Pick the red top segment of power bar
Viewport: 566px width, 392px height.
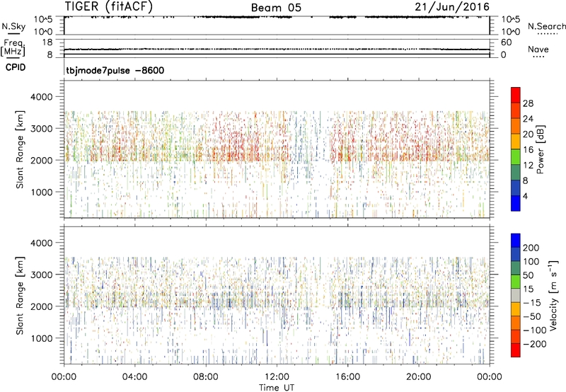click(516, 95)
